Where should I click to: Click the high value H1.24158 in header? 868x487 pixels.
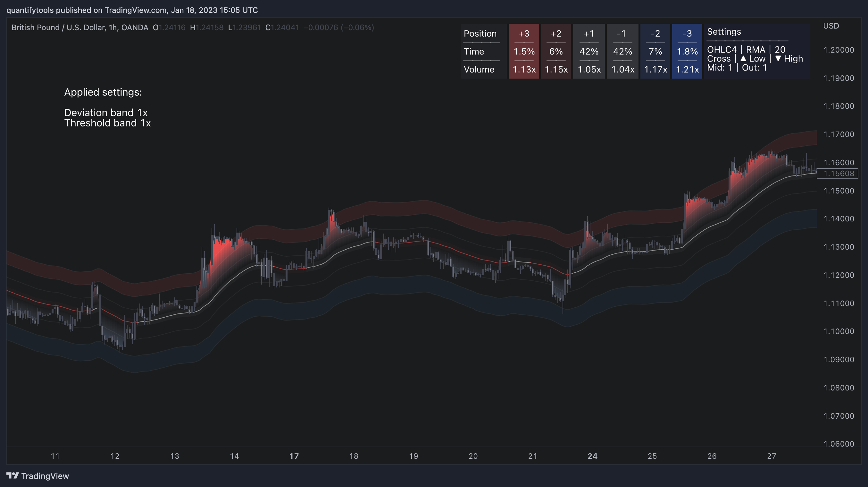click(x=206, y=27)
